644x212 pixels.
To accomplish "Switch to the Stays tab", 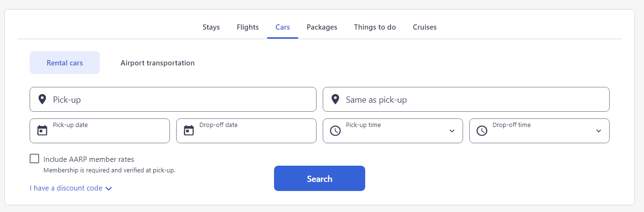I will 211,27.
